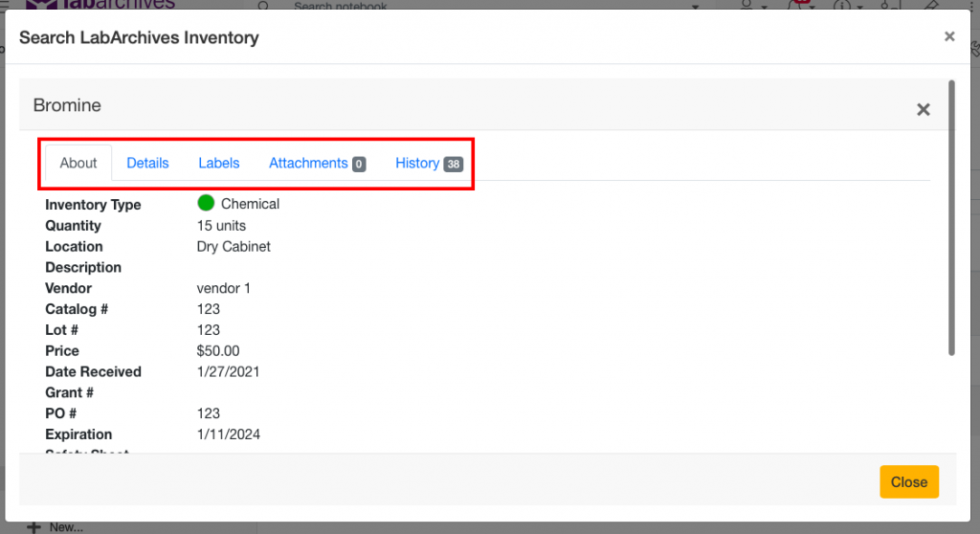The image size is (980, 534).
Task: Click New... in the background notebook window
Action: [x=55, y=527]
